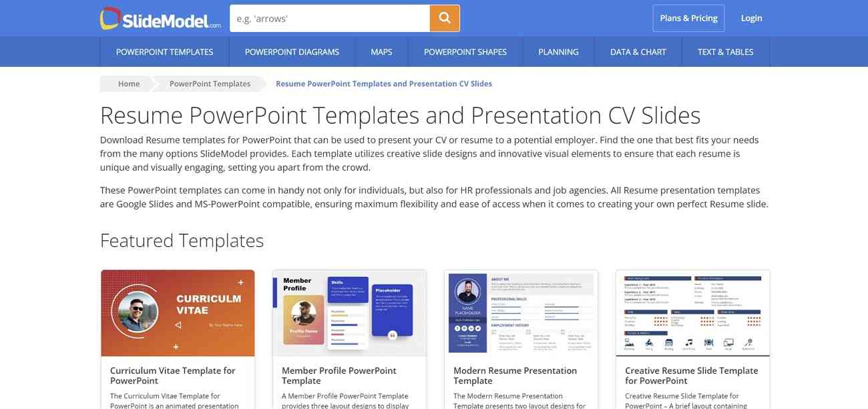Select the Maps menu item
This screenshot has height=409, width=868.
click(381, 52)
